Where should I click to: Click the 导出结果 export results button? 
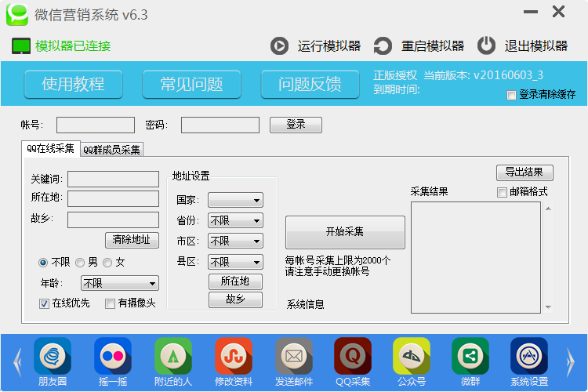tap(524, 172)
